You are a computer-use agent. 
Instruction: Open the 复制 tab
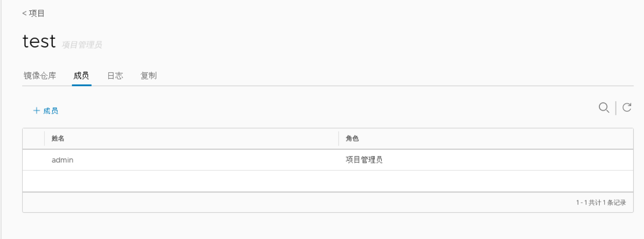[148, 76]
